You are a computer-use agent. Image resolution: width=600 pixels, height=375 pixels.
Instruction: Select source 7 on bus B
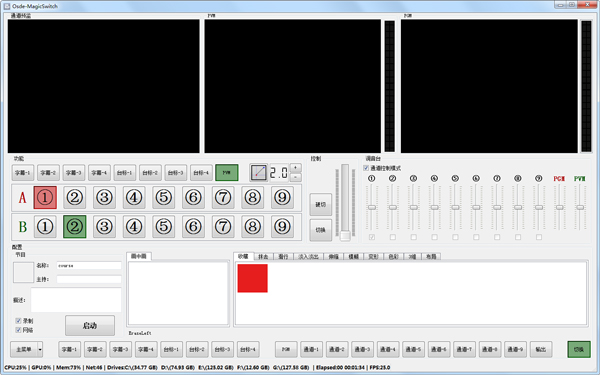[223, 227]
